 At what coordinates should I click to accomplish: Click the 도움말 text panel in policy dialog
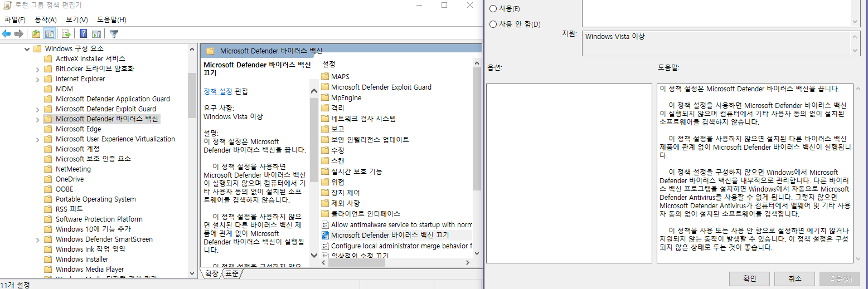tap(755, 173)
